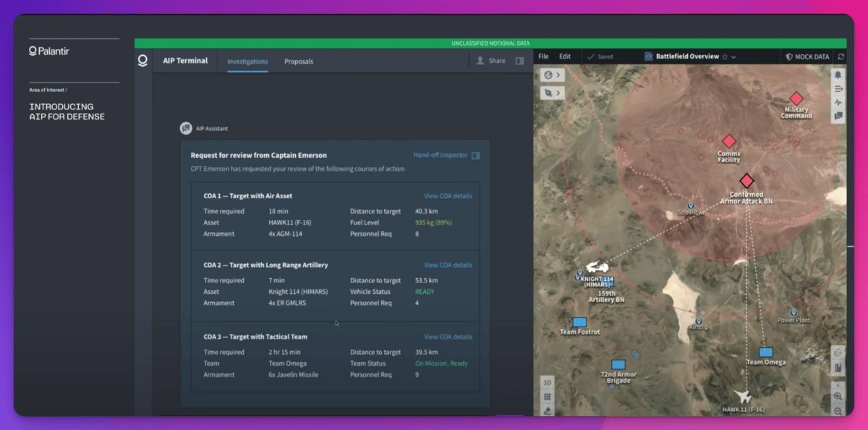View COA details for COA 3
Screen dimensions: 868x430
[448, 337]
